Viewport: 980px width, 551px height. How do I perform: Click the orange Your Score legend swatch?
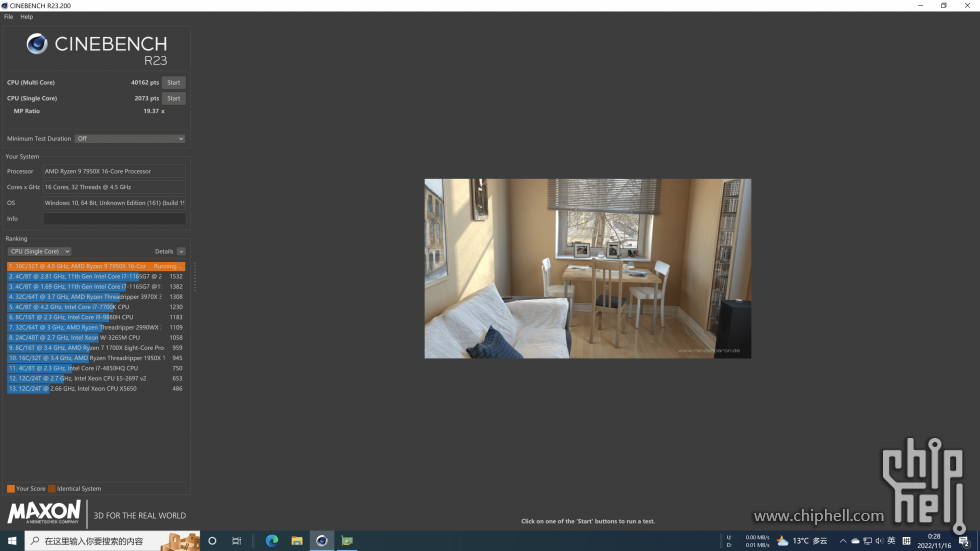pos(11,489)
